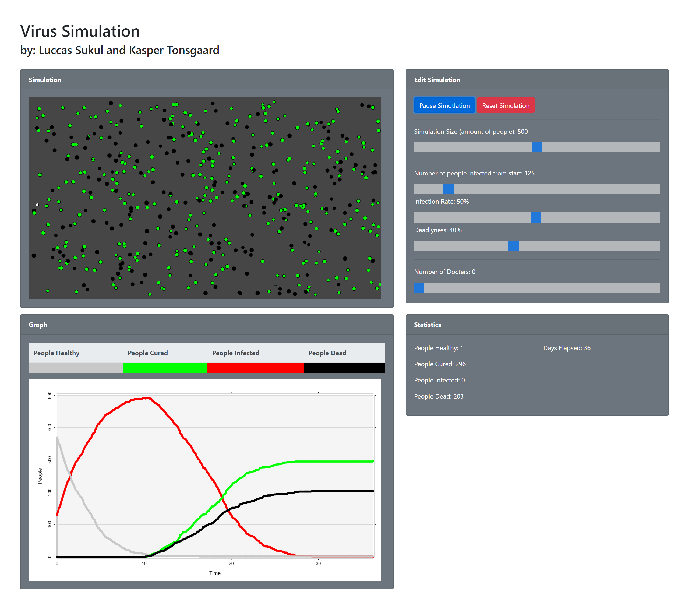This screenshot has width=689, height=616.
Task: Click the Number of Docters slider handle
Action: tap(419, 287)
